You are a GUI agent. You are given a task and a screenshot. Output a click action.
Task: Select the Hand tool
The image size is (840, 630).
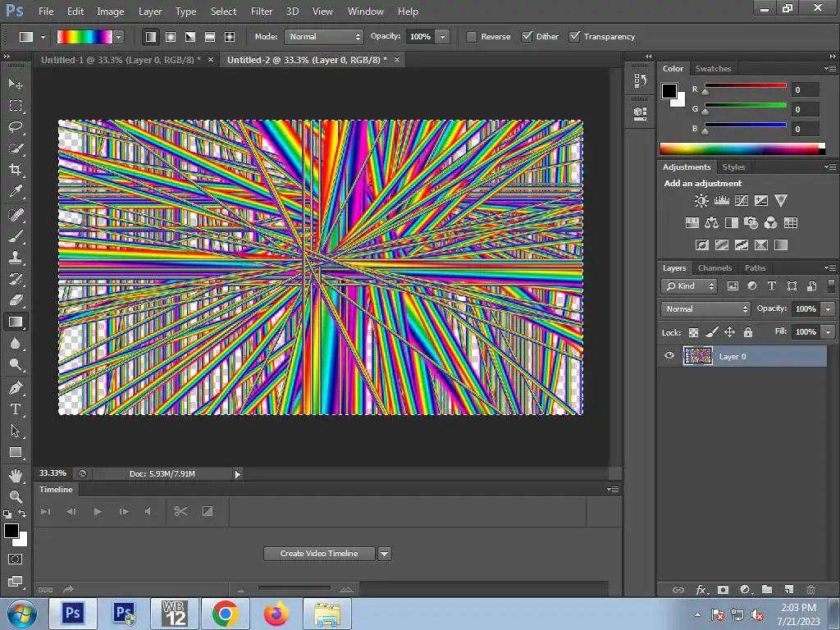click(16, 475)
